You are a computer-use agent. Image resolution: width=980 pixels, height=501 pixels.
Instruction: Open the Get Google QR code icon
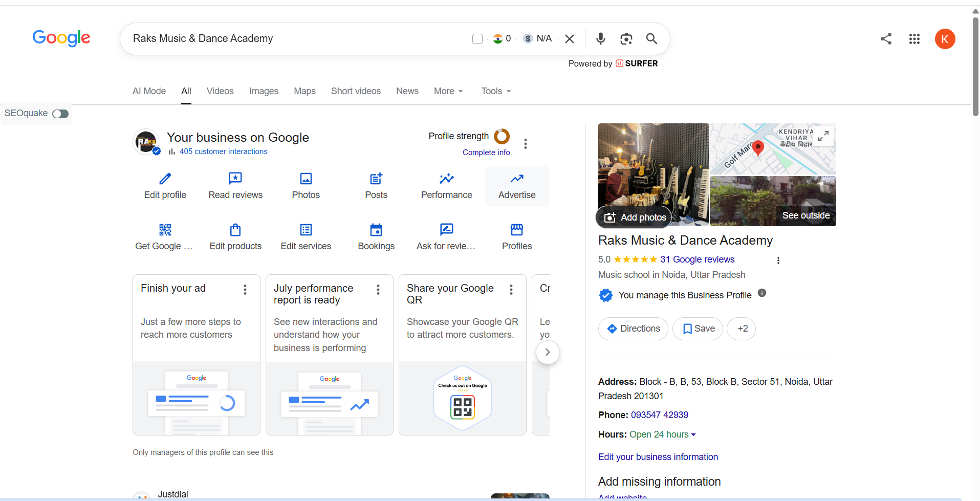165,230
